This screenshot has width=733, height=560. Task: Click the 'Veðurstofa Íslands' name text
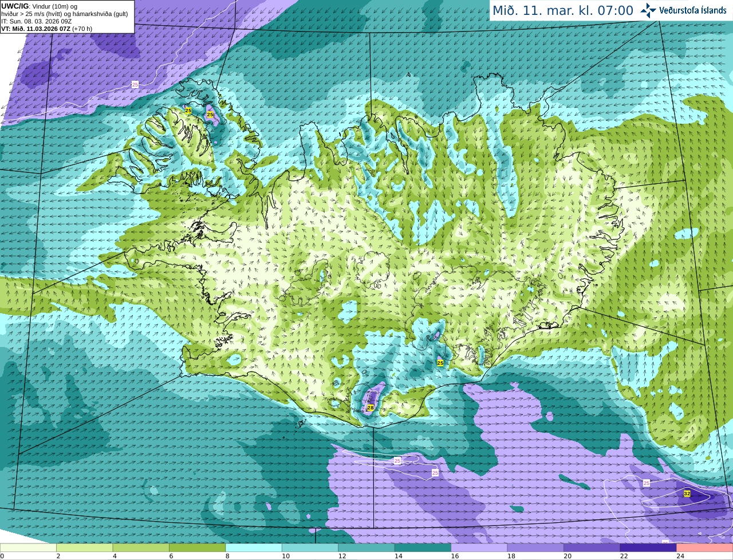(692, 10)
